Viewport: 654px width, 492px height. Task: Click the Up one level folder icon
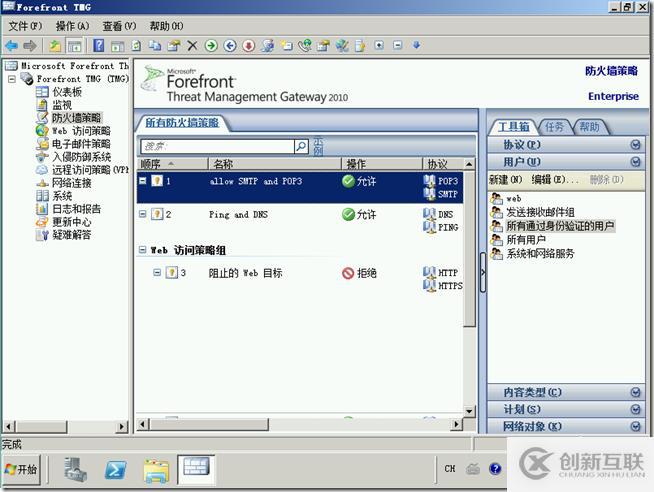tap(55, 46)
